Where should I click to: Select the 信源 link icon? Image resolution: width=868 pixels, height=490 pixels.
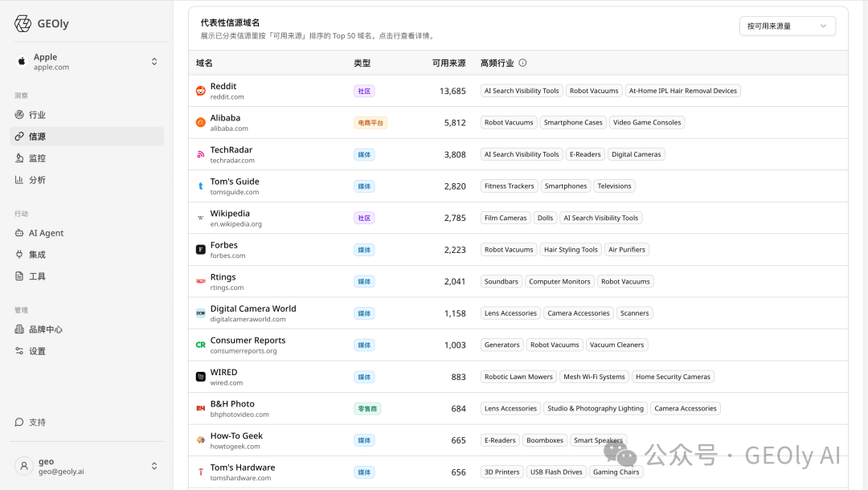pyautogui.click(x=19, y=136)
